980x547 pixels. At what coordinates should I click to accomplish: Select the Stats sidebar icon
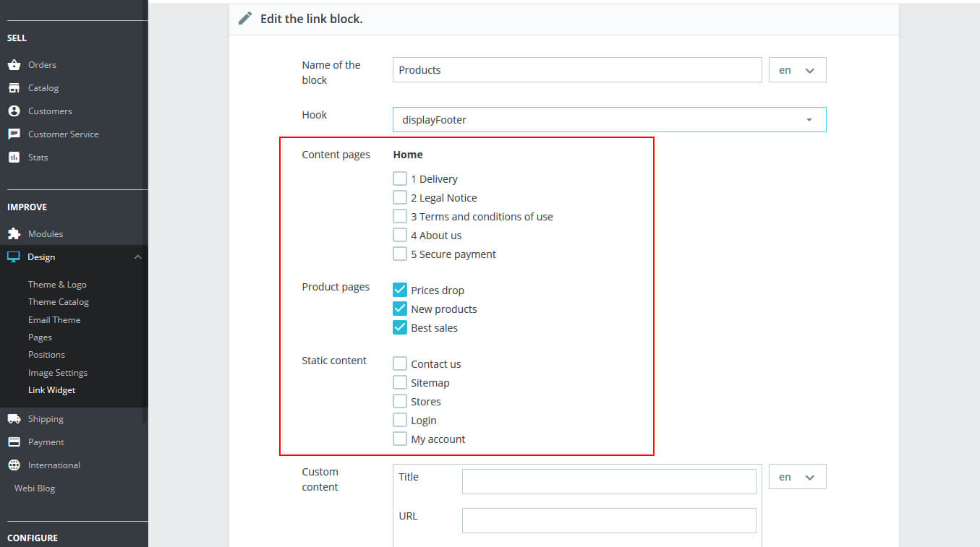click(x=16, y=157)
